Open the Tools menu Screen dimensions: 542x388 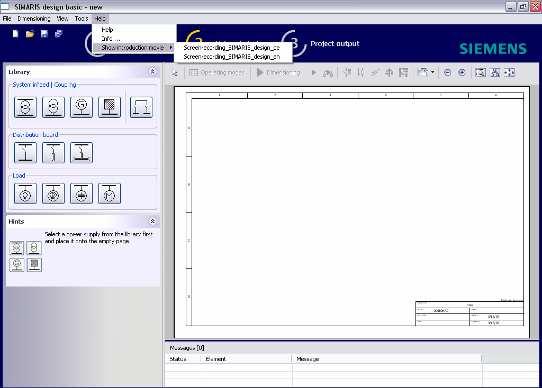coord(82,18)
